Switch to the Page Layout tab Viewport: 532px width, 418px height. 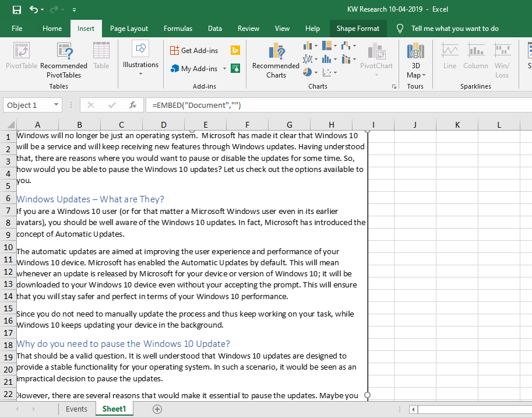point(129,29)
